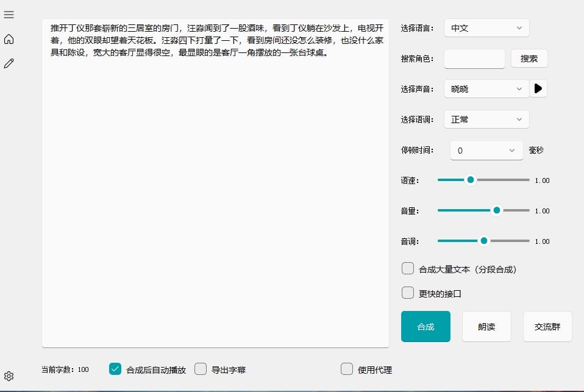
Task: Open the 选择语调 dropdown showing 正常
Action: pyautogui.click(x=486, y=119)
